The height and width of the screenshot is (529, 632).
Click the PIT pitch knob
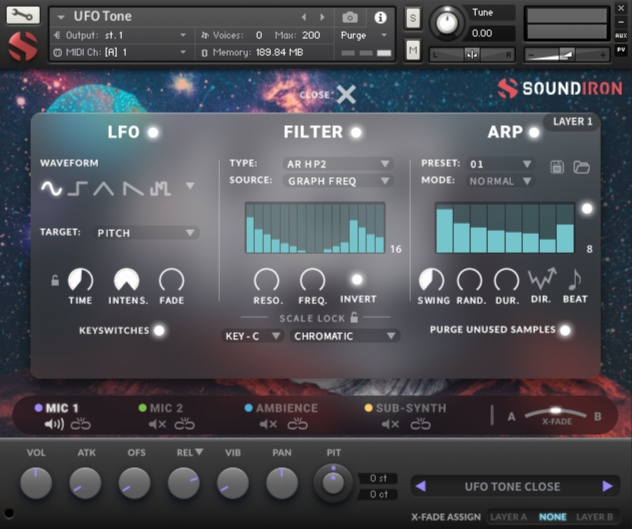point(333,482)
